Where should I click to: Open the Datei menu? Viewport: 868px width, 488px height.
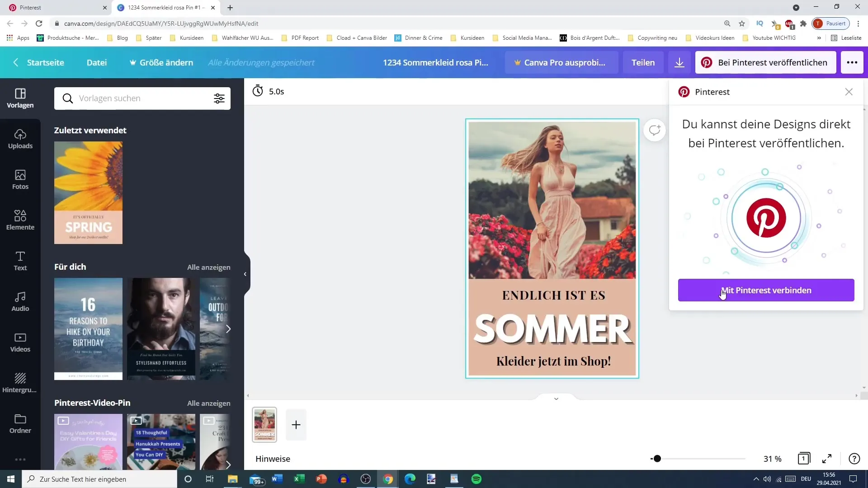(x=97, y=62)
